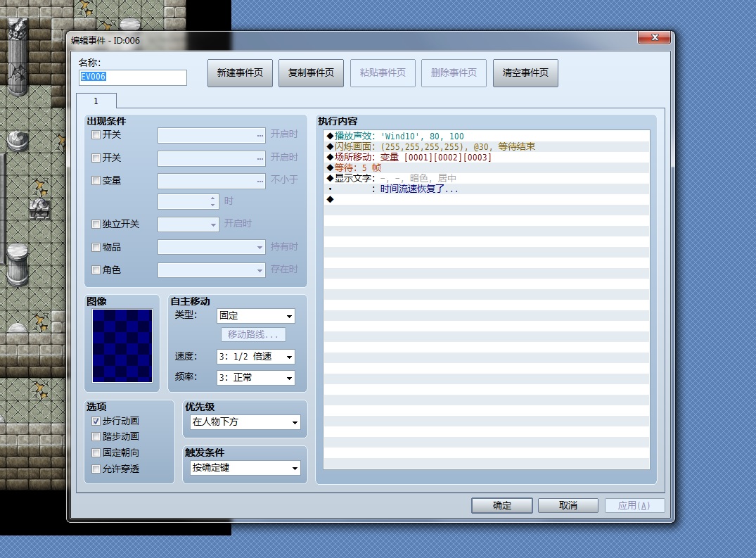Image resolution: width=756 pixels, height=558 pixels.
Task: Enable the 物品 condition checkbox
Action: pyautogui.click(x=96, y=248)
